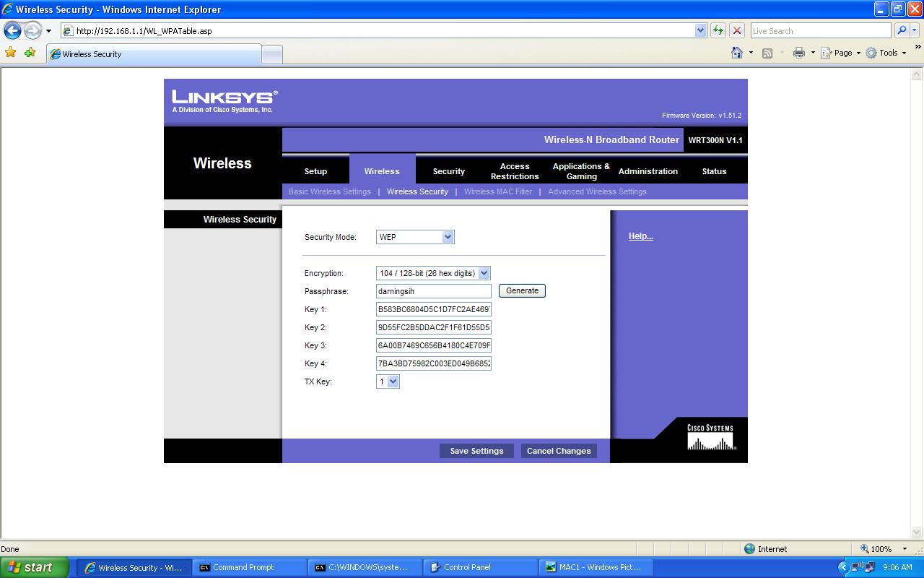The width and height of the screenshot is (924, 578).
Task: Open the Setup tab of the router
Action: tap(315, 171)
